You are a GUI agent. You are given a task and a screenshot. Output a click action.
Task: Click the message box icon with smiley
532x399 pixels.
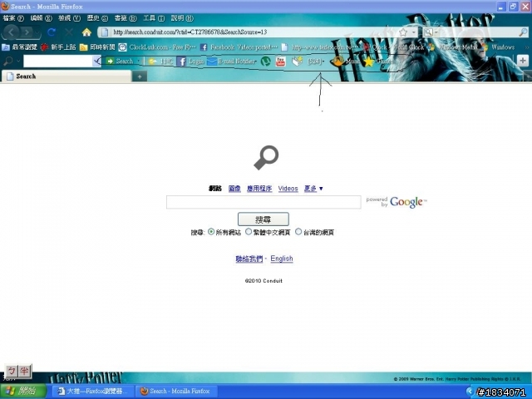coord(298,62)
